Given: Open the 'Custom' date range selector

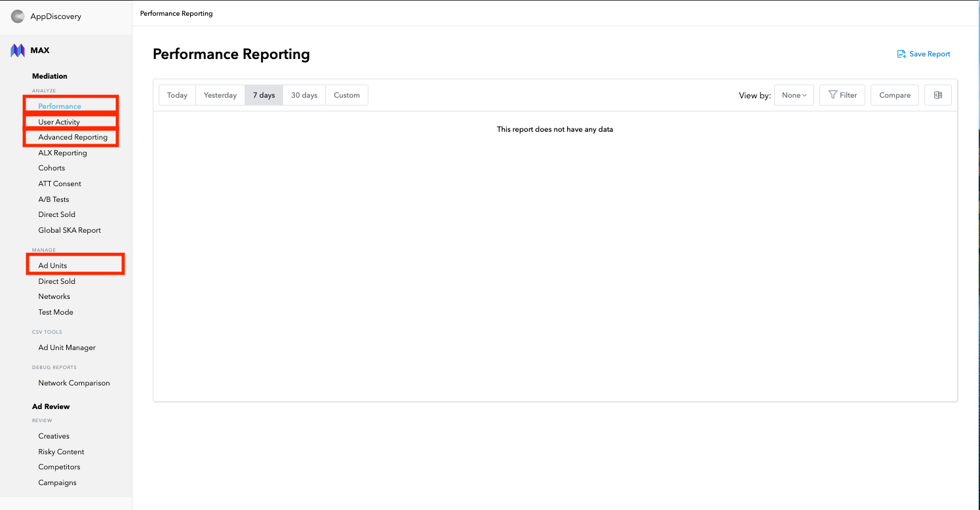Looking at the screenshot, I should click(x=346, y=95).
